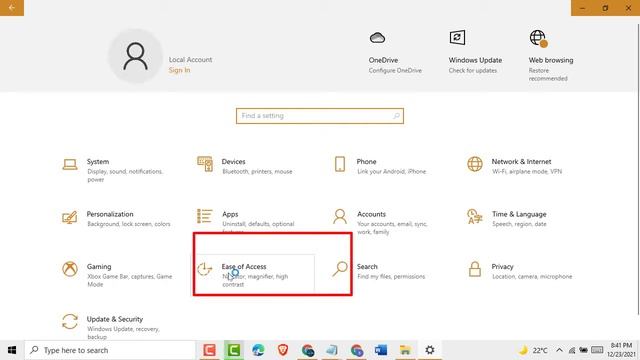Click the Sign in link

click(180, 70)
